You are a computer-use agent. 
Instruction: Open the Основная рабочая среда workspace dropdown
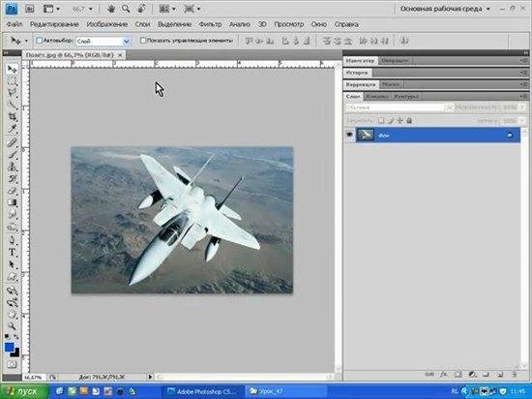coord(445,9)
